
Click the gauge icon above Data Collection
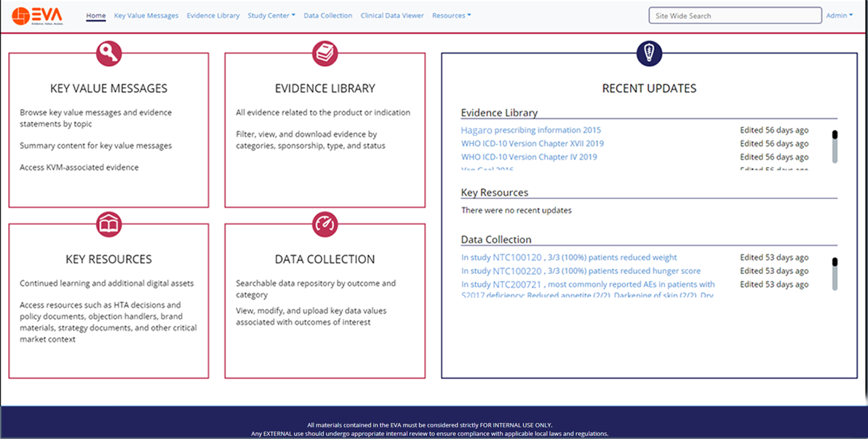(325, 225)
